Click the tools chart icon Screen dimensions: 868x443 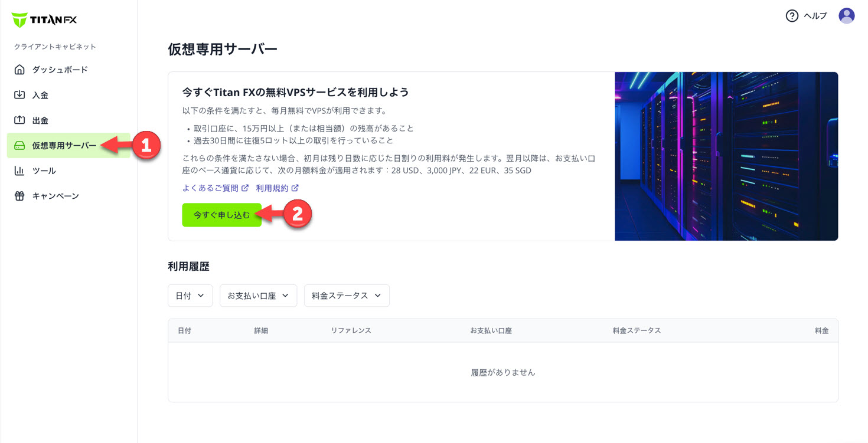19,170
